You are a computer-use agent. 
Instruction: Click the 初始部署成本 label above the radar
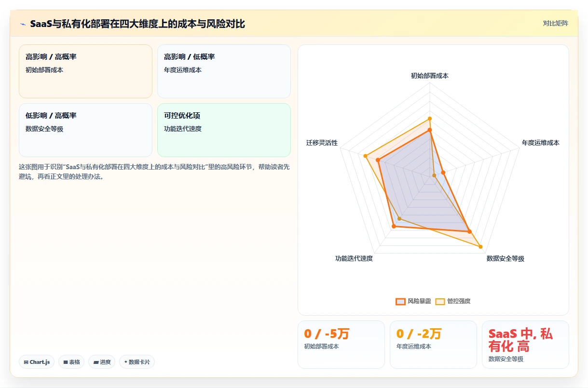(x=430, y=76)
